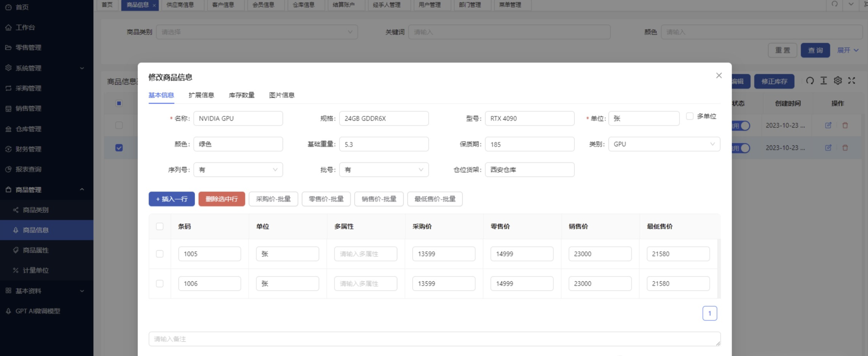Click the 系统管理 gear icon
The width and height of the screenshot is (868, 356).
pyautogui.click(x=9, y=68)
